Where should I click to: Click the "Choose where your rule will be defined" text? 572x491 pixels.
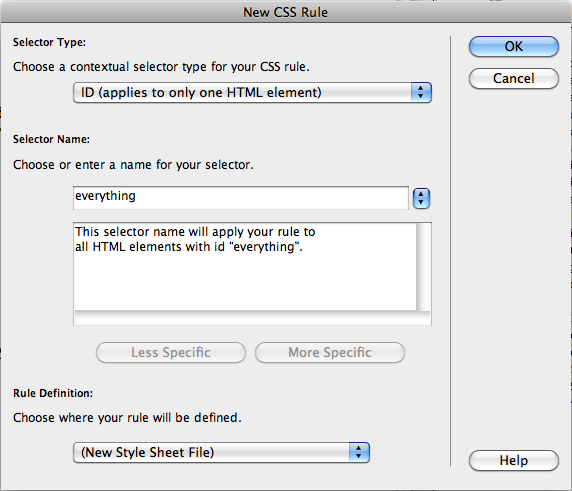(x=127, y=418)
